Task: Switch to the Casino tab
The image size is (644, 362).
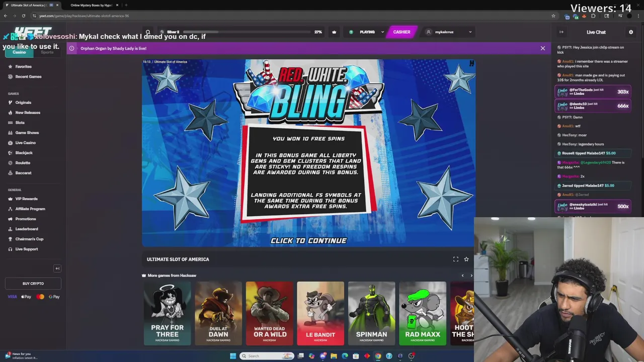Action: coord(19,52)
